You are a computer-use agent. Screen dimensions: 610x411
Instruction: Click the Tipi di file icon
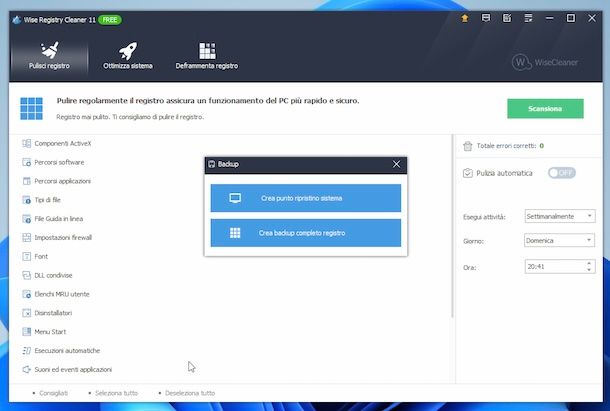click(26, 200)
